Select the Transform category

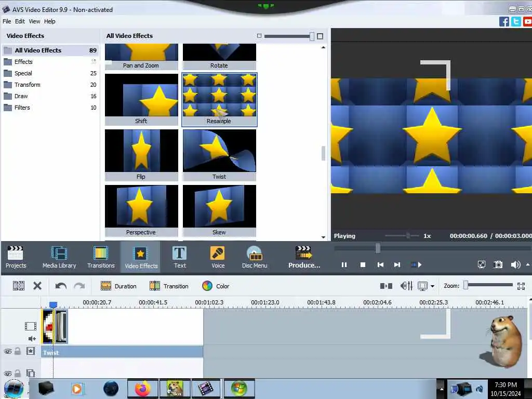pos(50,85)
